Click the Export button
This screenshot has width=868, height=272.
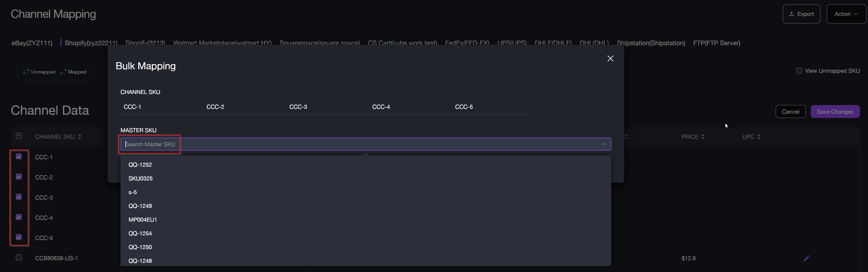801,14
